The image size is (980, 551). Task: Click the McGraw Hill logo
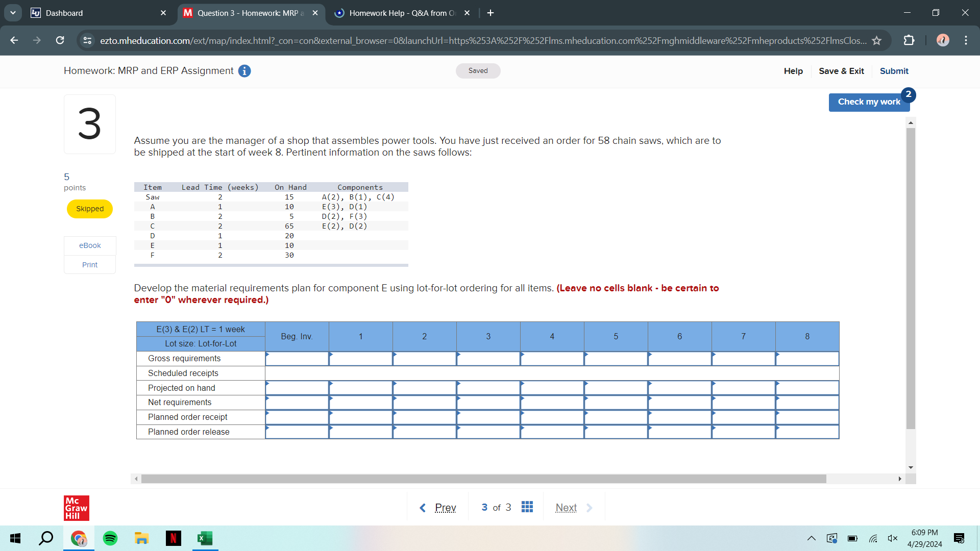pos(76,508)
